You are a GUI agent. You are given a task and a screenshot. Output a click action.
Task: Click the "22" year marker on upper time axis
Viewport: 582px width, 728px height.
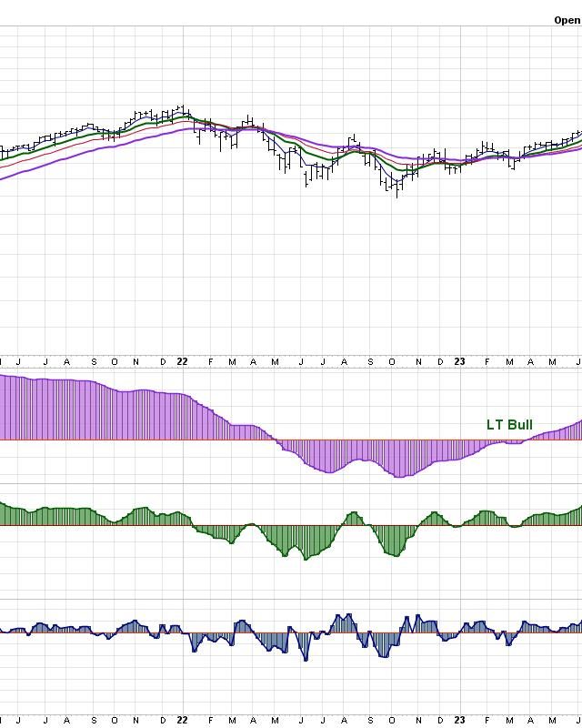pos(182,361)
